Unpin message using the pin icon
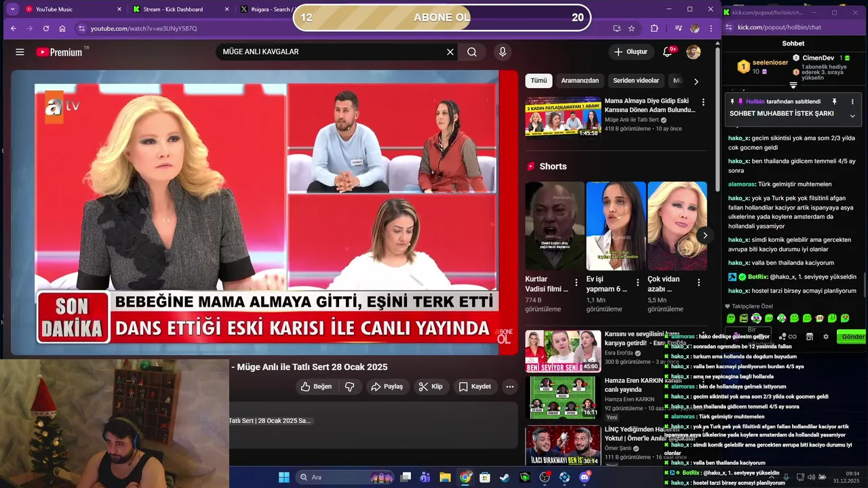 835,102
